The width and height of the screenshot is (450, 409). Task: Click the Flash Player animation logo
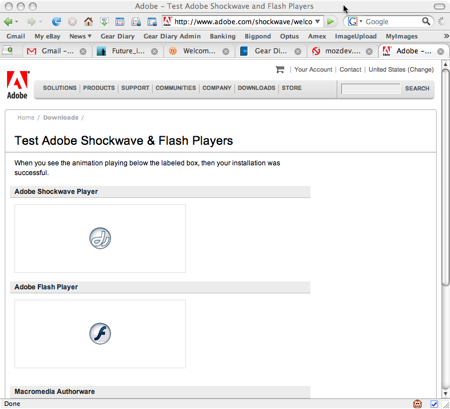[x=100, y=333]
